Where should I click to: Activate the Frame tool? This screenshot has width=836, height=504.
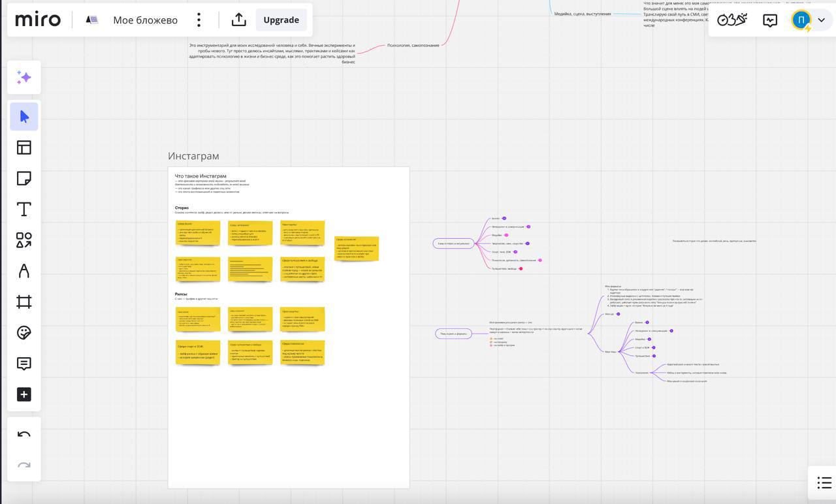coord(24,302)
